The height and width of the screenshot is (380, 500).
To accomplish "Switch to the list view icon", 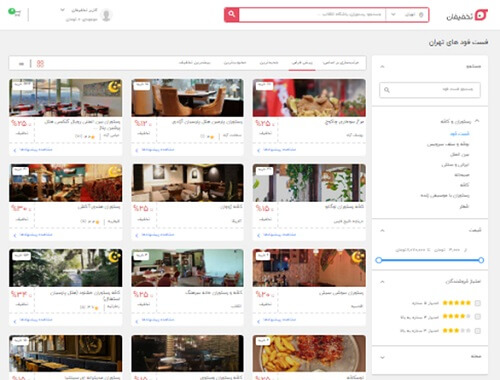I will [21, 64].
